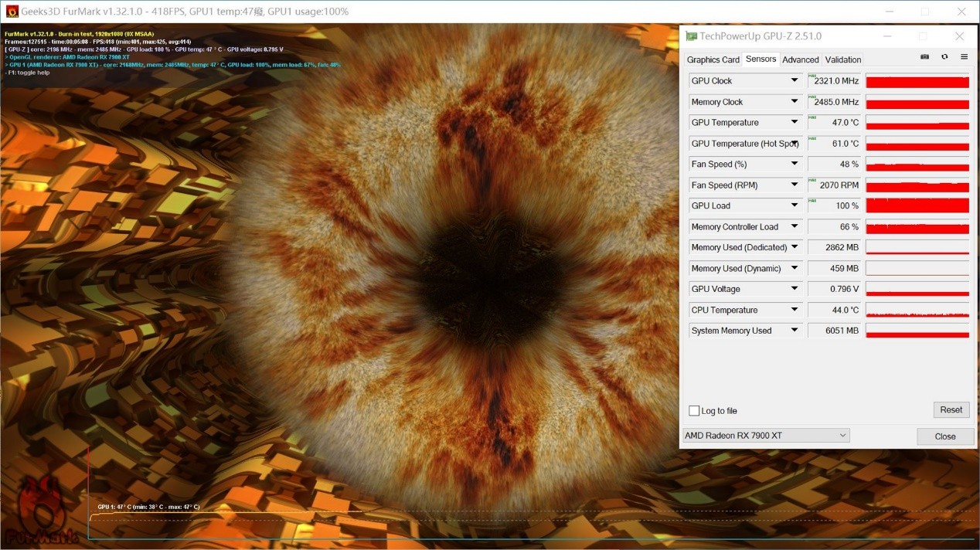This screenshot has height=550, width=980.
Task: Click the Memory Used (Dynamic) graph
Action: (917, 268)
